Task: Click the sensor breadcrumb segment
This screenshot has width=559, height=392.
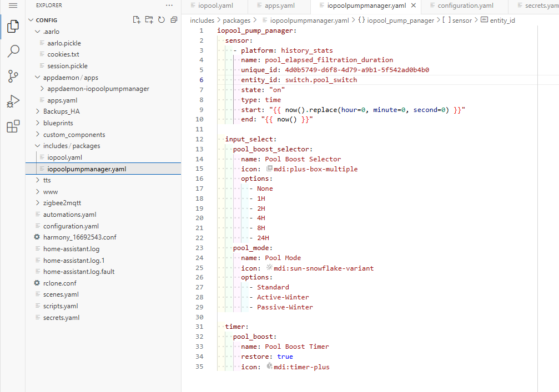Action: (462, 21)
